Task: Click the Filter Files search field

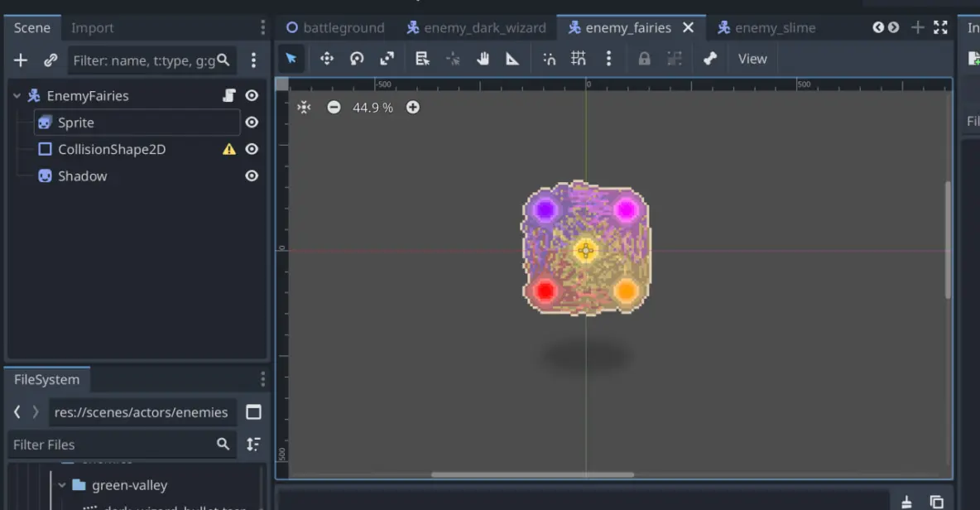Action: 112,445
